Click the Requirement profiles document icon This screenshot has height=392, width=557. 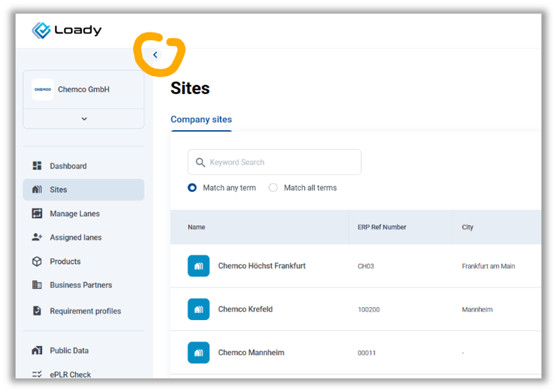coord(37,311)
